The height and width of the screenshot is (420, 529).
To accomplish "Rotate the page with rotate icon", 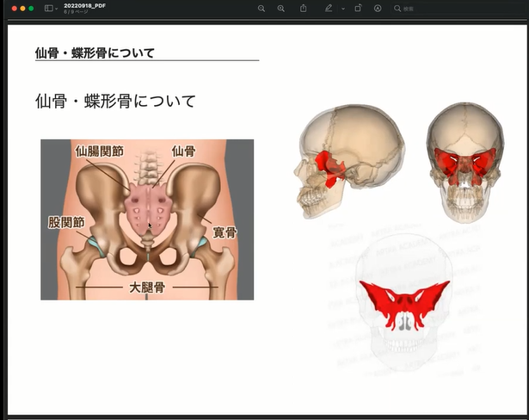I will pos(358,8).
